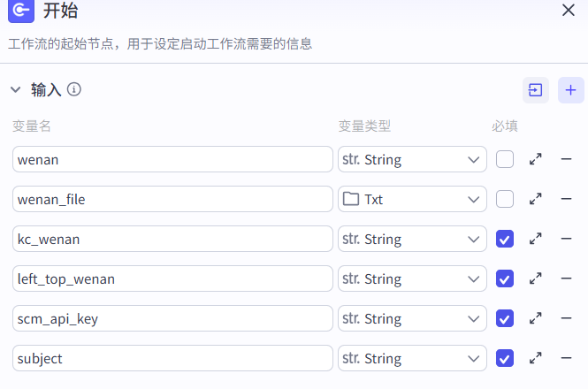This screenshot has height=389, width=588.
Task: Enable required checkbox for wenan_file
Action: tap(505, 199)
